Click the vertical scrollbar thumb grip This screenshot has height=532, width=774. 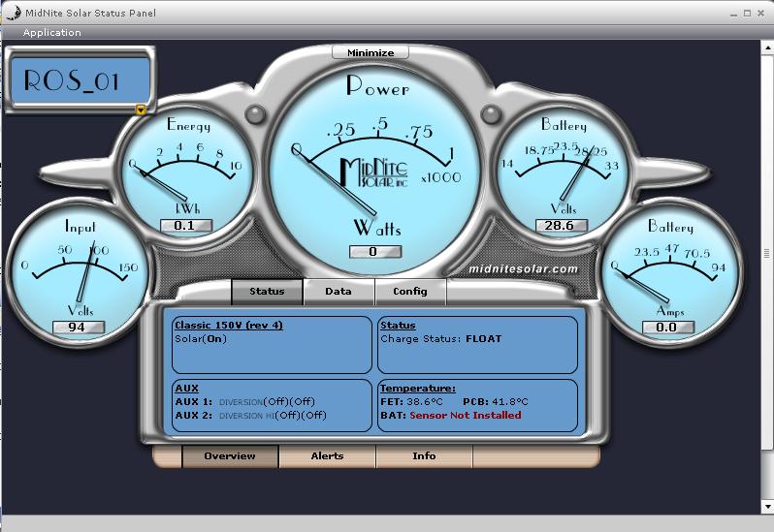point(767,254)
